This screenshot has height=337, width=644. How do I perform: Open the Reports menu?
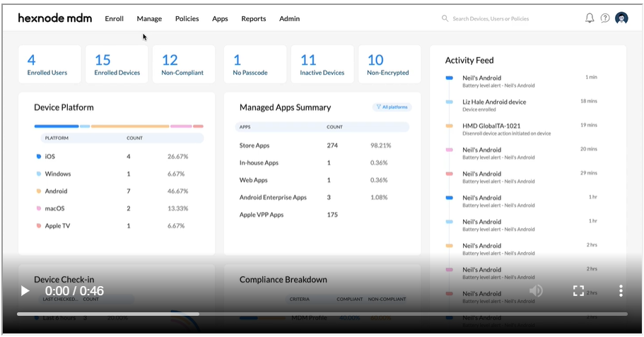point(253,19)
